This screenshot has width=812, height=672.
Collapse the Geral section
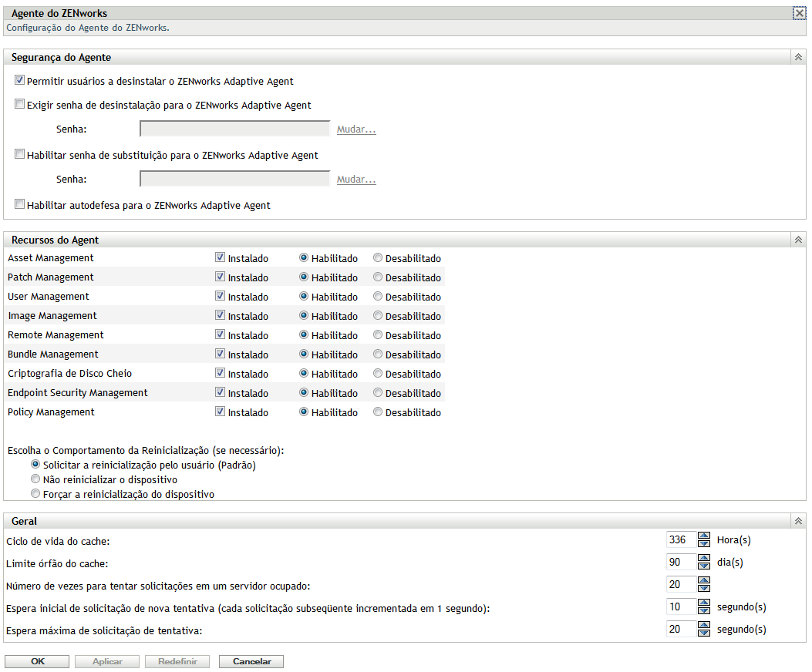798,521
